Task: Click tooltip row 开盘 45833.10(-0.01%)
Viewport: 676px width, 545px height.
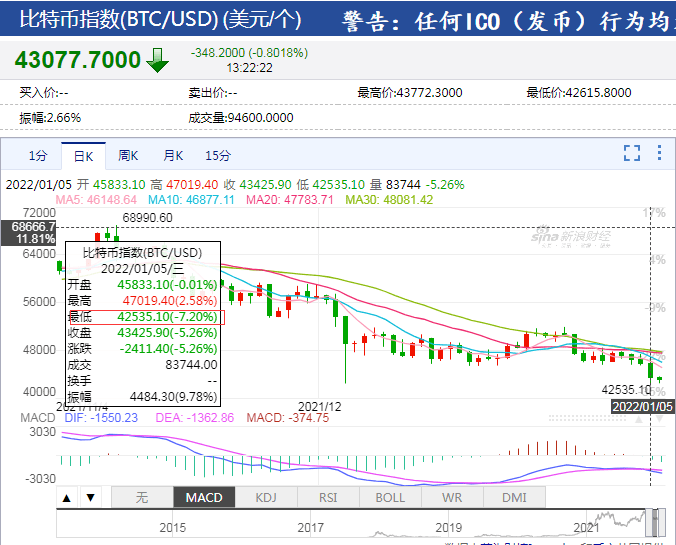Action: click(x=143, y=285)
